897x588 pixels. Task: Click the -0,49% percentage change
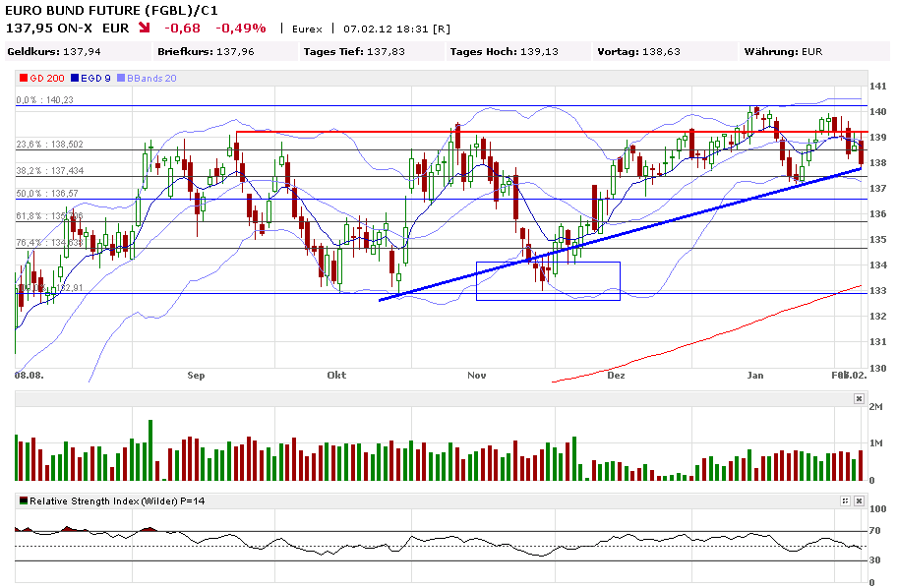click(240, 29)
